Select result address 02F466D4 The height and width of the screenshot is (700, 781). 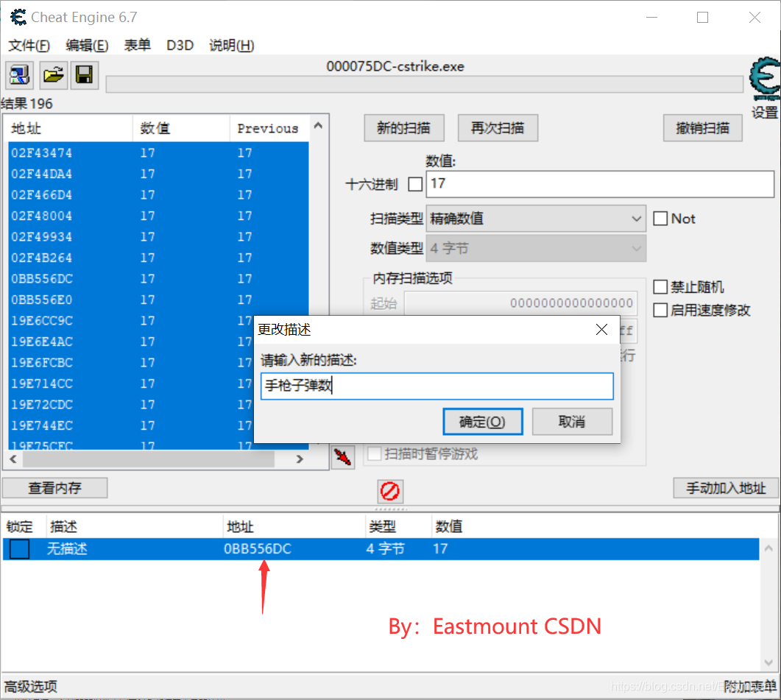click(x=41, y=195)
